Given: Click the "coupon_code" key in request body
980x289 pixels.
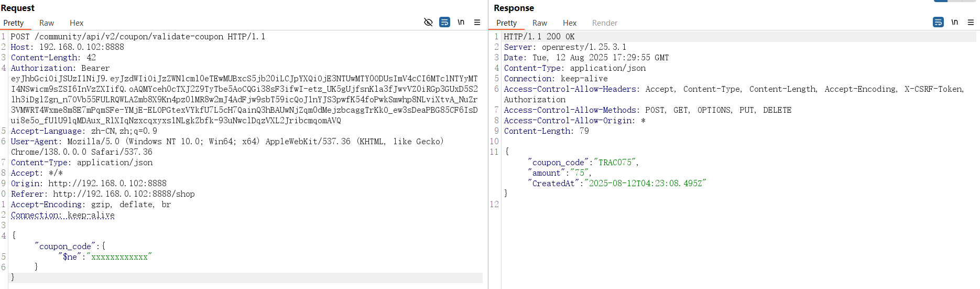Looking at the screenshot, I should pyautogui.click(x=65, y=247).
